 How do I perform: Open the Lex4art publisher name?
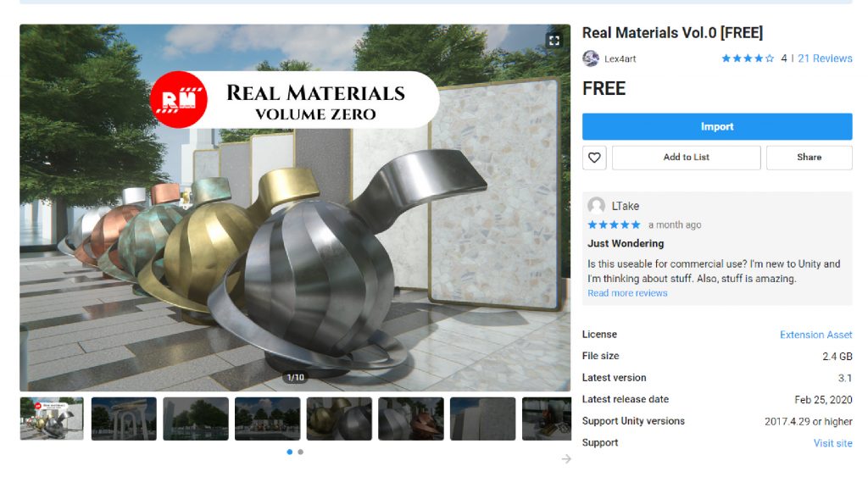coord(620,58)
